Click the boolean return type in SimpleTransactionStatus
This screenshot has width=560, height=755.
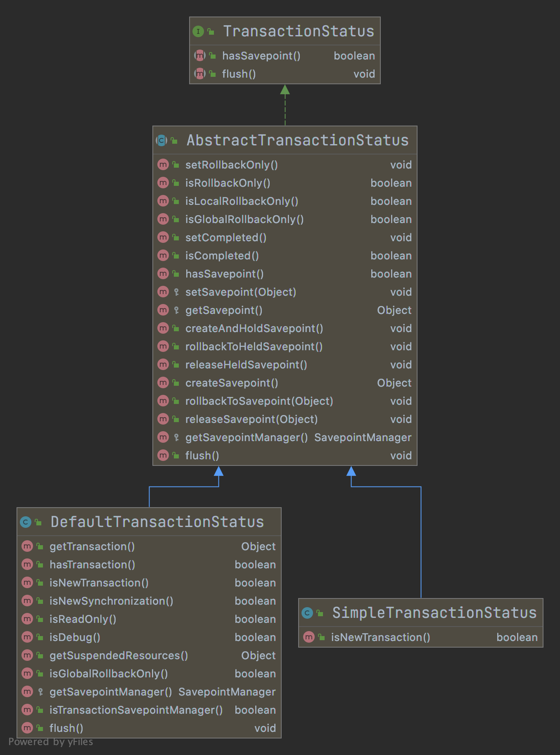pyautogui.click(x=517, y=637)
